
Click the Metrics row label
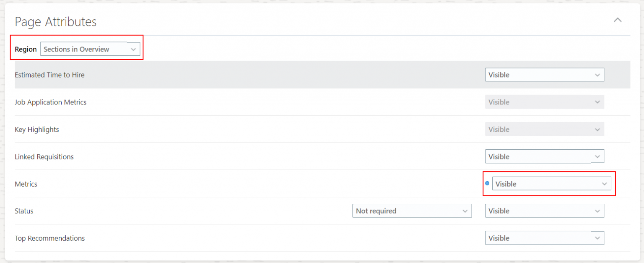(26, 184)
